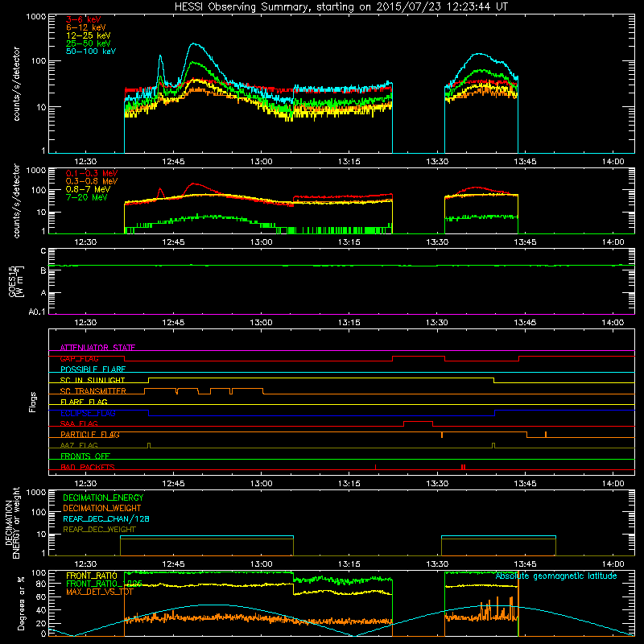Select the FLARE_FLAG label
This screenshot has width=644, height=644.
click(x=84, y=402)
